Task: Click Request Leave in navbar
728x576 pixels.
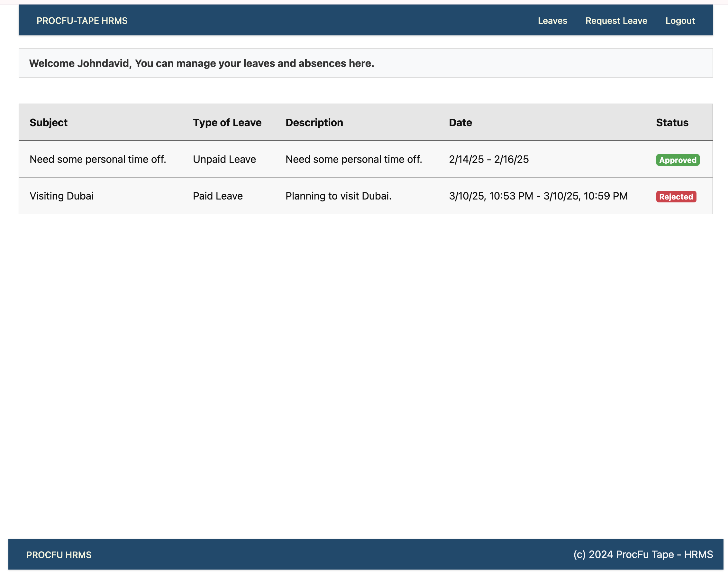Action: [x=616, y=21]
